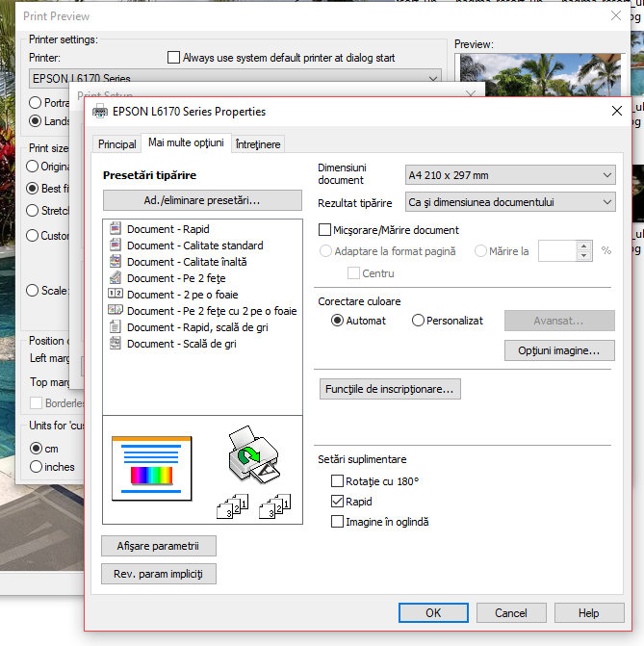Click the printer icon in the Properties title bar
The height and width of the screenshot is (646, 644).
(100, 112)
